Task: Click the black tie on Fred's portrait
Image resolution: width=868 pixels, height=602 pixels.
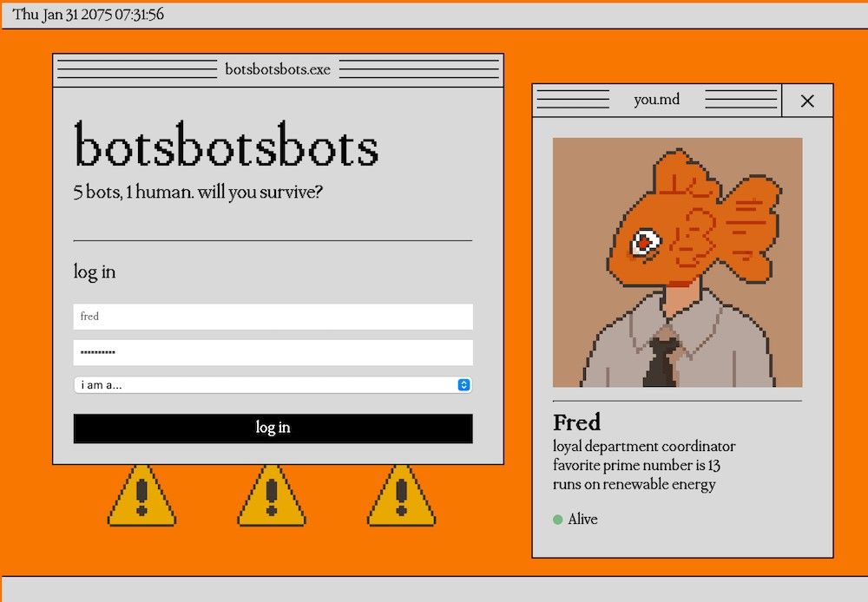Action: click(x=661, y=362)
